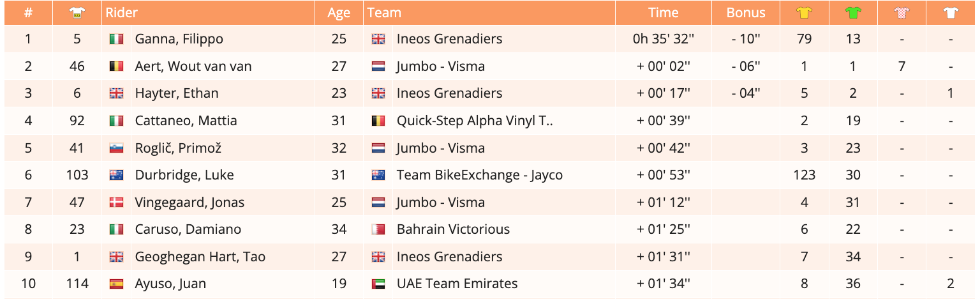
Task: Open rider profile for Ganna, Filippo
Action: [179, 39]
